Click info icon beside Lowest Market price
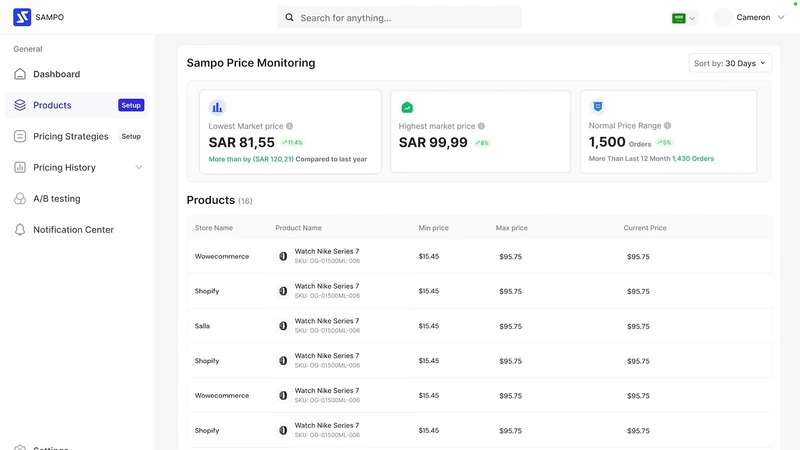This screenshot has width=800, height=450. pyautogui.click(x=290, y=126)
